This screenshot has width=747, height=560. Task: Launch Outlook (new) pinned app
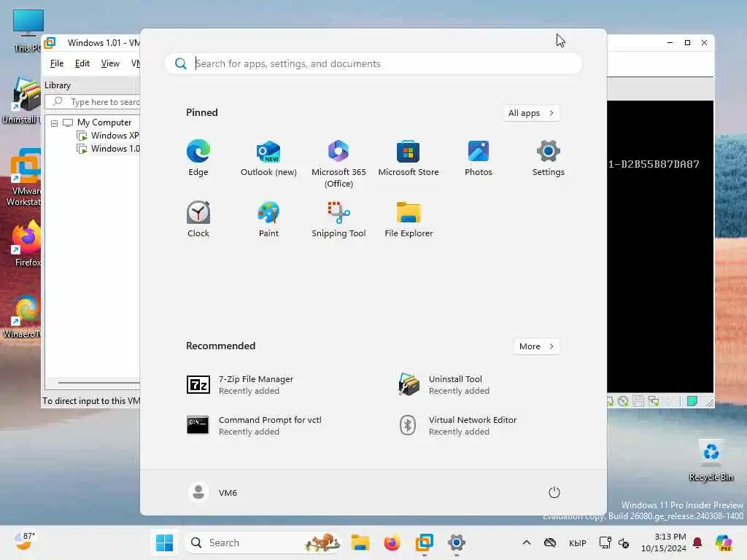point(268,158)
